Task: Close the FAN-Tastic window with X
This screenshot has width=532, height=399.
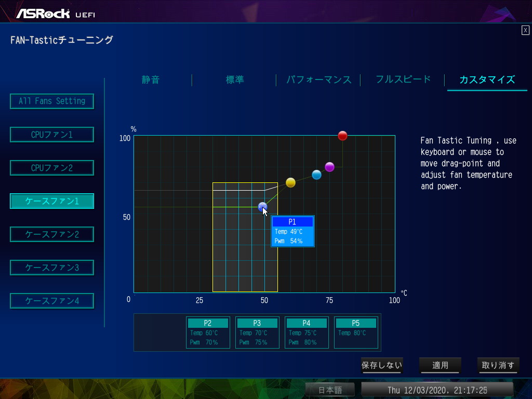Action: 525,30
